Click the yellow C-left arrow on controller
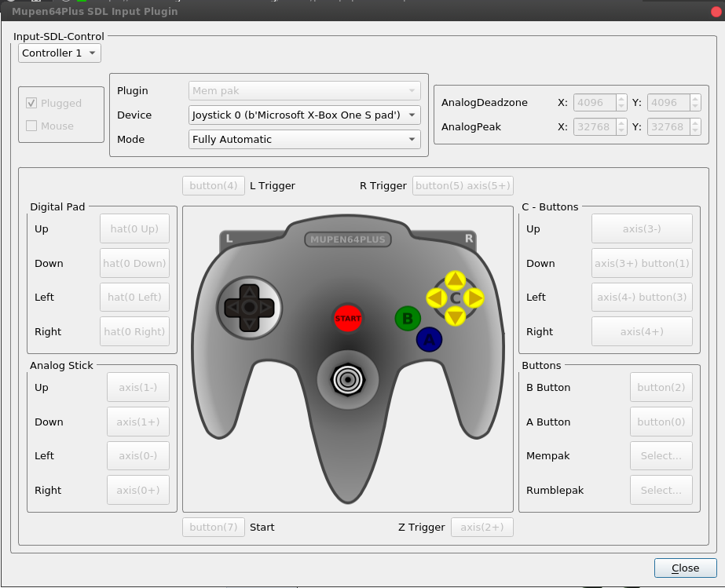 click(x=437, y=298)
